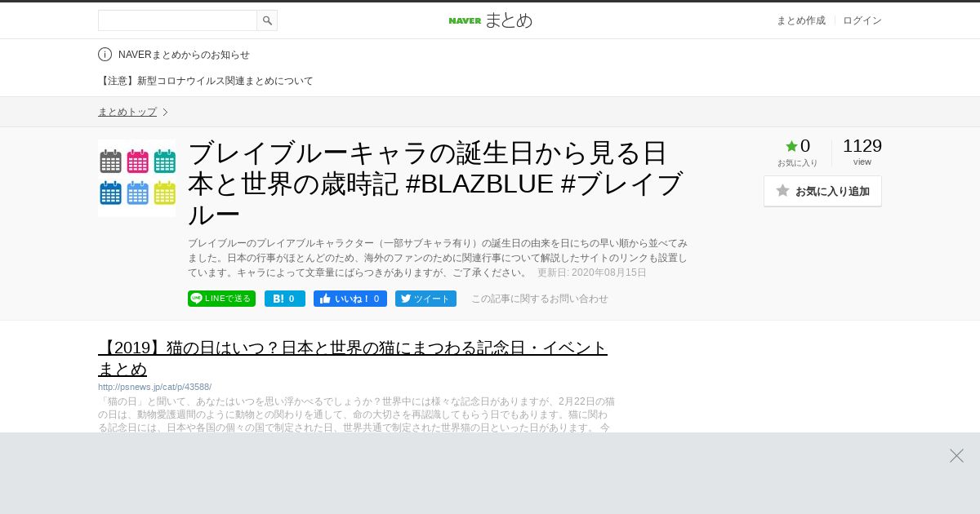Share via LINEで送る button
The image size is (980, 514).
pyautogui.click(x=221, y=299)
